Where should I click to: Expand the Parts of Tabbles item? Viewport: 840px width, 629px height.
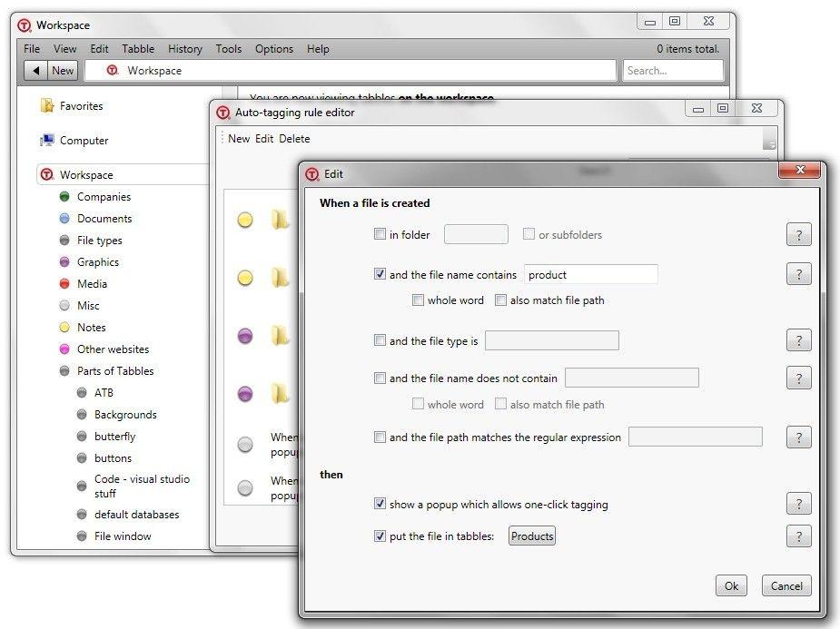click(64, 371)
